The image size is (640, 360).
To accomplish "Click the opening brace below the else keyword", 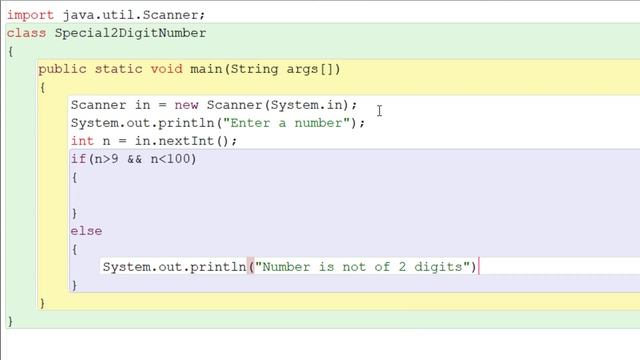I will 74,249.
